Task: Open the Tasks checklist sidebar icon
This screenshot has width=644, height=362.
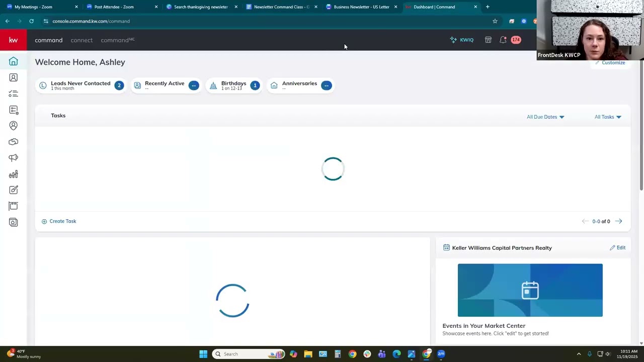Action: 13,94
